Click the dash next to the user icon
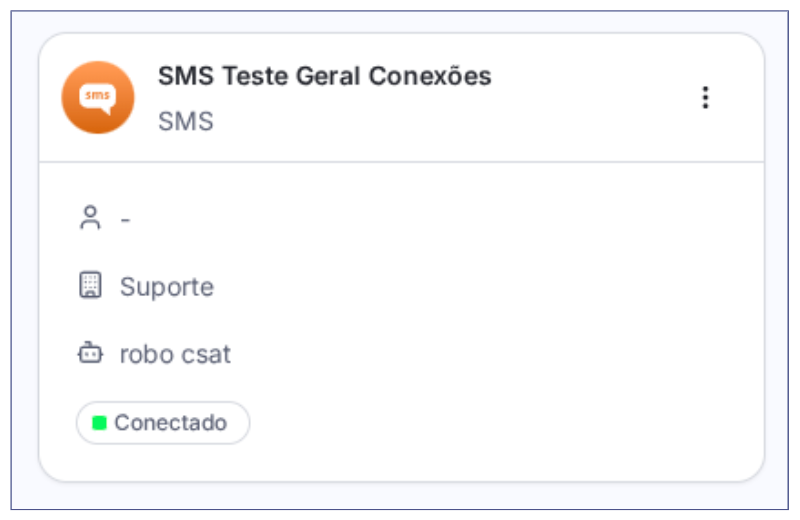Viewport: 800px width, 520px height. 126,219
